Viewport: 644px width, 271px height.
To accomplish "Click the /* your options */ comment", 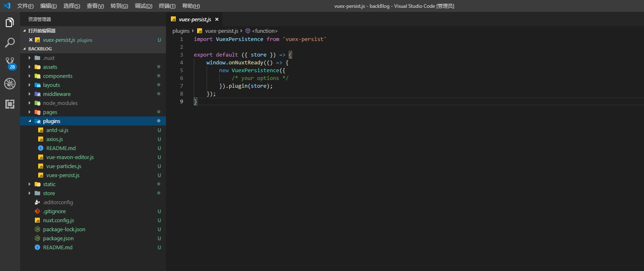I will [261, 78].
